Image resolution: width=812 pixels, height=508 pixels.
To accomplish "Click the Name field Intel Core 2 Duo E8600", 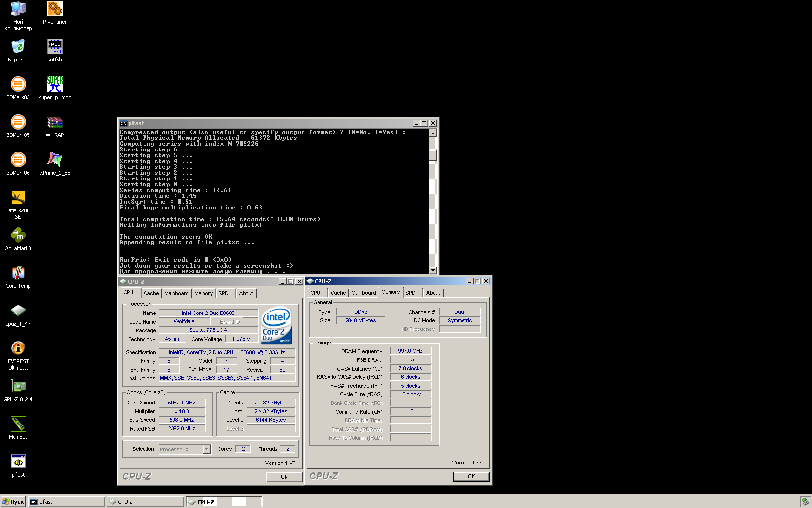I will 208,313.
